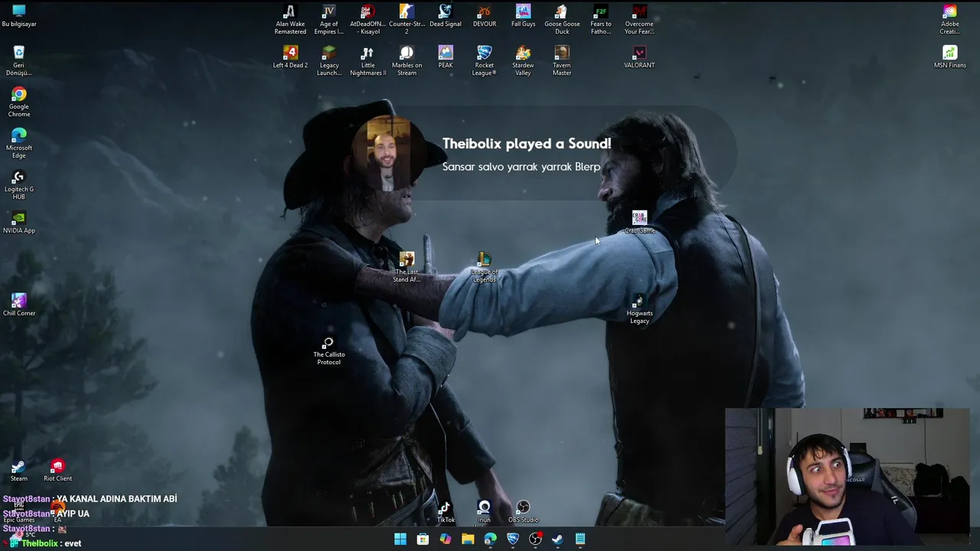Select Age of Empires desktop icon
The image size is (980, 551).
point(328,20)
